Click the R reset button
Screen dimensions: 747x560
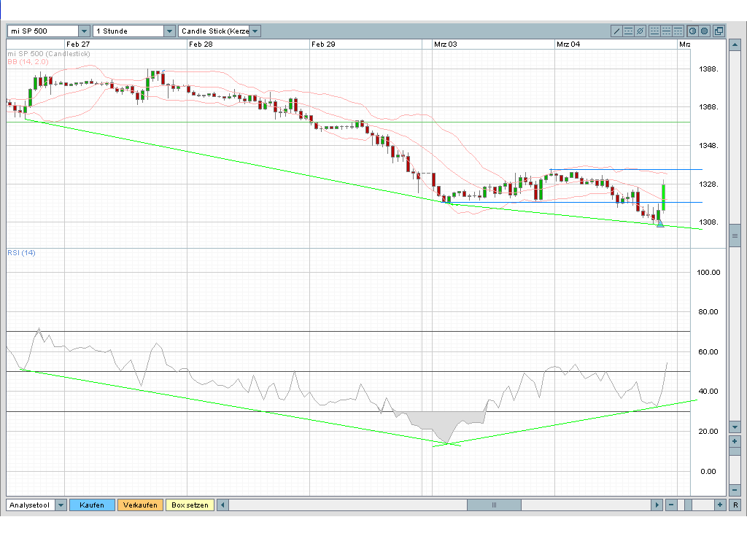735,505
